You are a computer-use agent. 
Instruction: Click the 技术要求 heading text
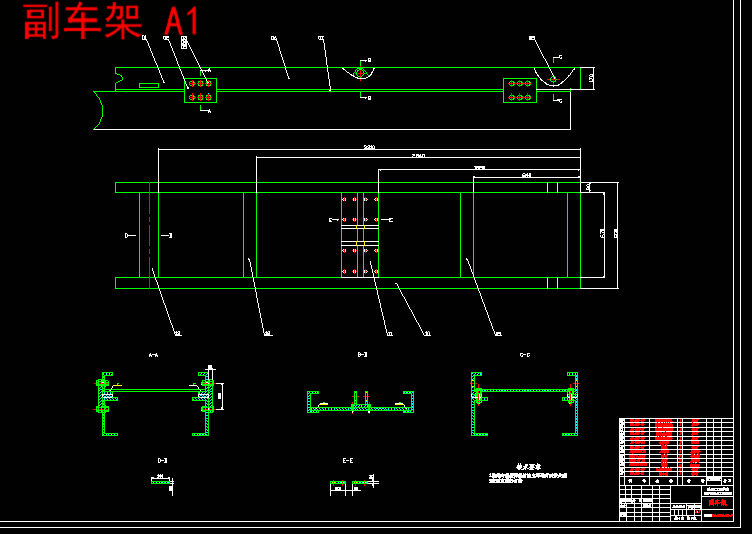click(x=529, y=467)
